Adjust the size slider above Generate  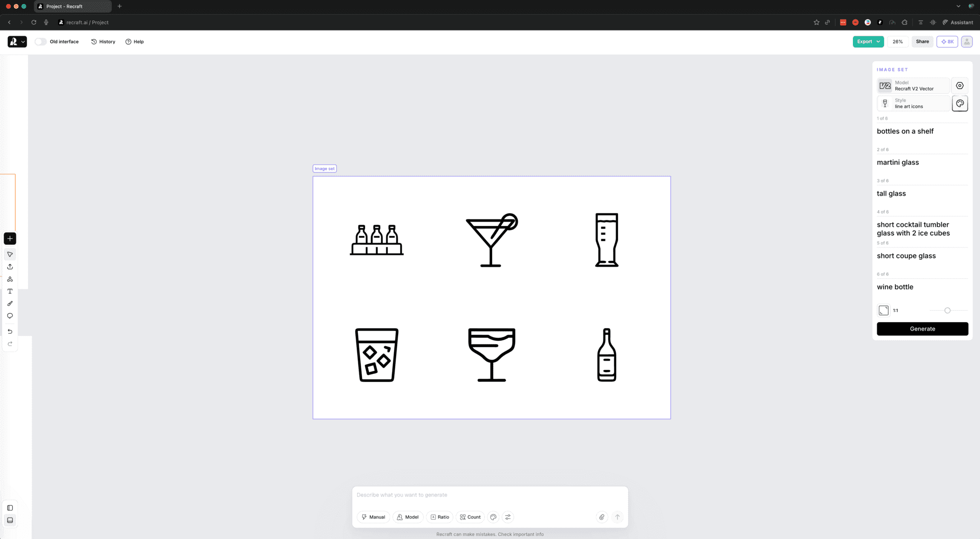point(948,310)
